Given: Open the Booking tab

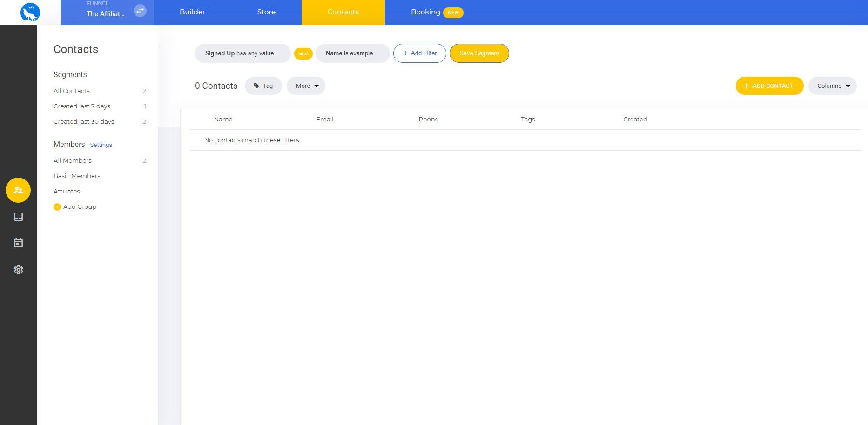Looking at the screenshot, I should 425,12.
